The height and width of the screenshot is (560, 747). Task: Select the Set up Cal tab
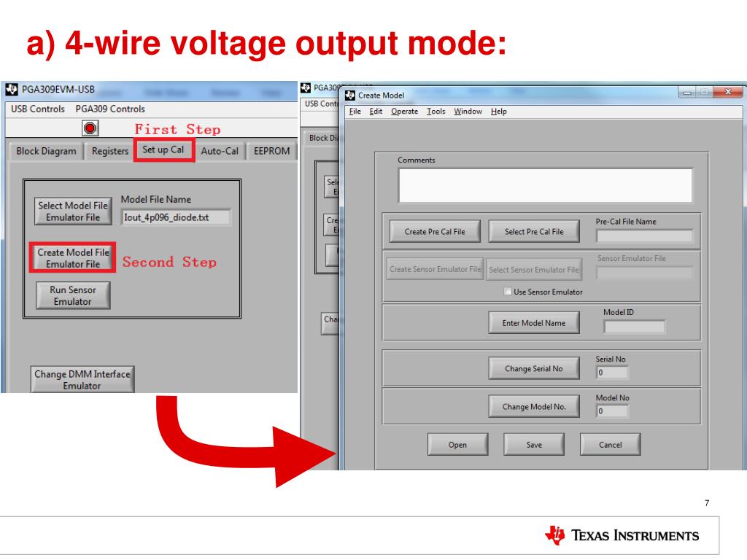coord(163,149)
